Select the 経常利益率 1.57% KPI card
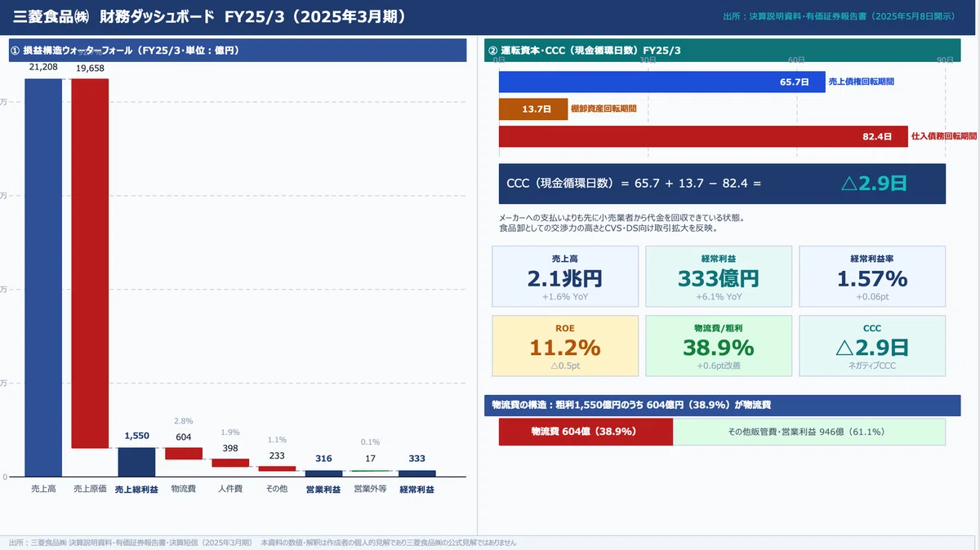 click(x=872, y=277)
